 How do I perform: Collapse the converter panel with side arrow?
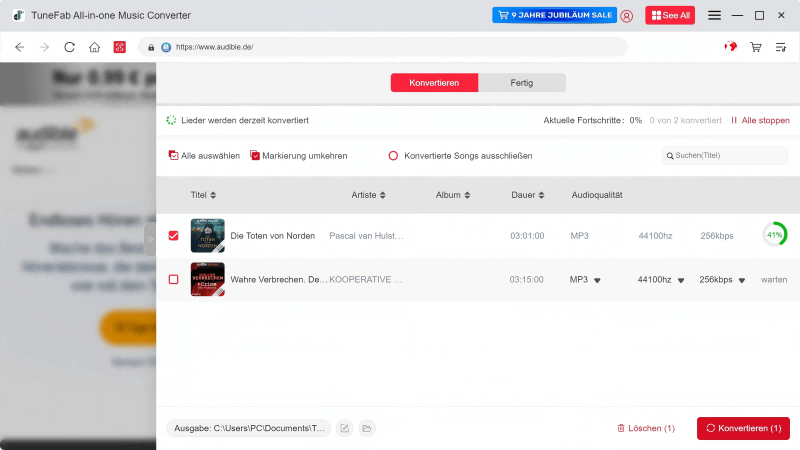click(149, 239)
